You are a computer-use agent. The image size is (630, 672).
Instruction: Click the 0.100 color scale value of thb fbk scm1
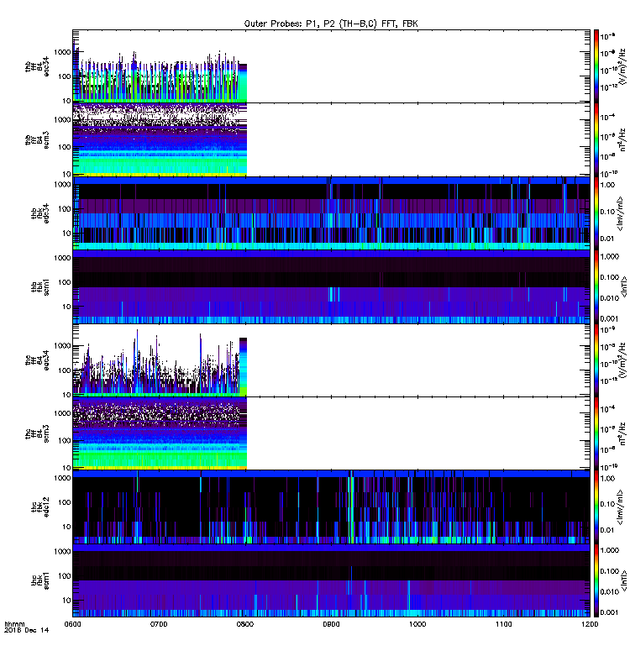click(x=610, y=277)
